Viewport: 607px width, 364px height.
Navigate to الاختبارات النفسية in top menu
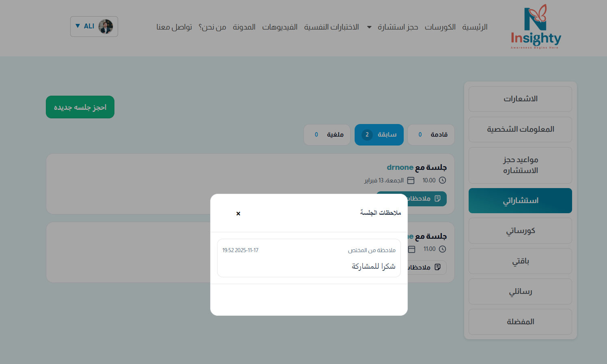click(331, 27)
